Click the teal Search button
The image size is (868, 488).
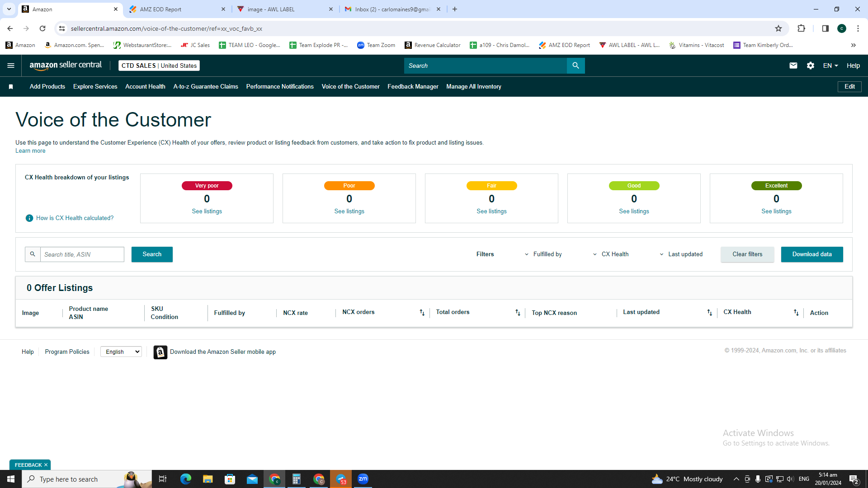point(152,254)
